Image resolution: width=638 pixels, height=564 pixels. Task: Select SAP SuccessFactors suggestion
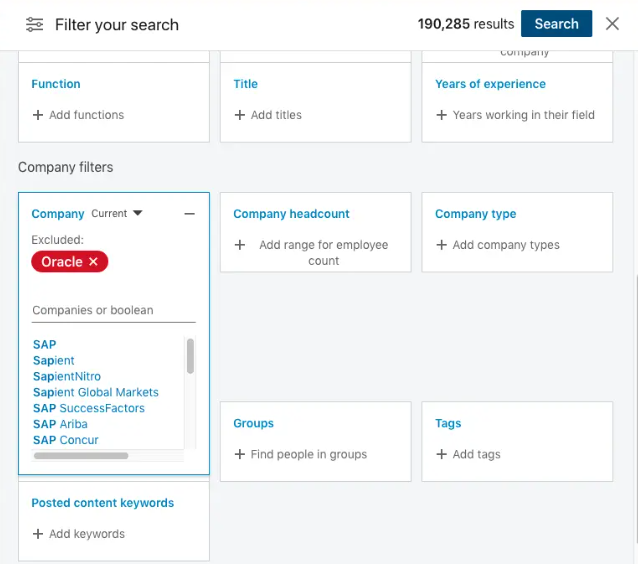[x=89, y=408]
